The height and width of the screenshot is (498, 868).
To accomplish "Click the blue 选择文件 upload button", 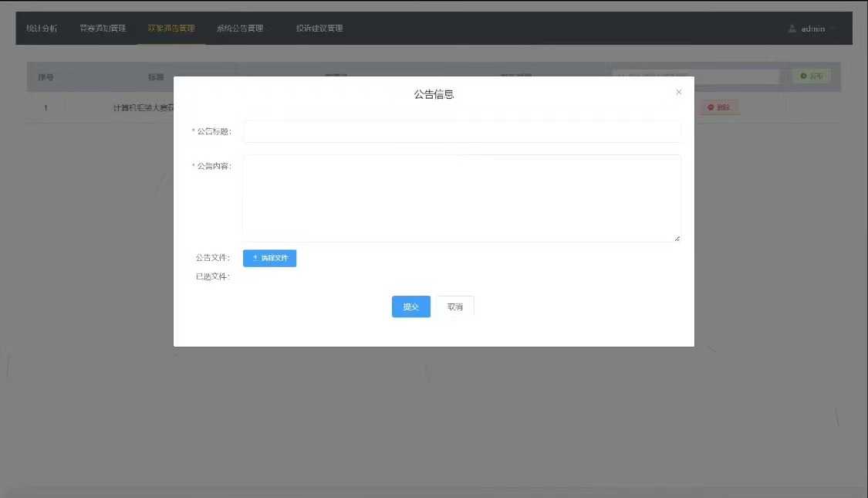I will pos(269,258).
